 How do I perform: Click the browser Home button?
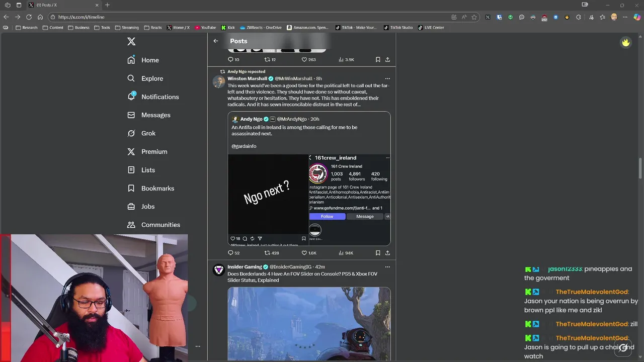40,17
